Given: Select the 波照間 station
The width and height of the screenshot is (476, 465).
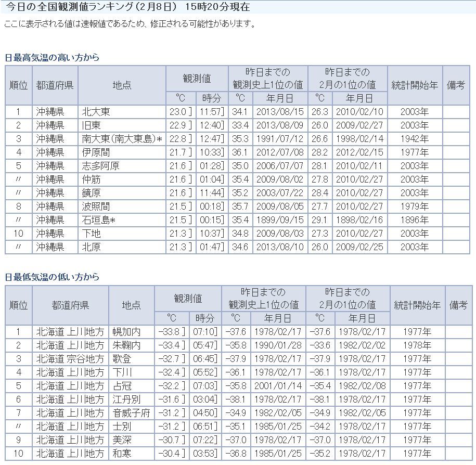Looking at the screenshot, I should coord(96,206).
